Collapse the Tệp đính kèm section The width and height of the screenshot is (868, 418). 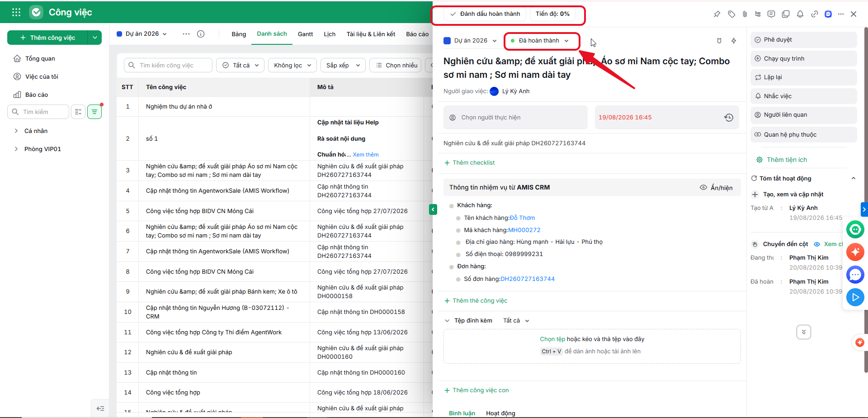[x=447, y=321]
